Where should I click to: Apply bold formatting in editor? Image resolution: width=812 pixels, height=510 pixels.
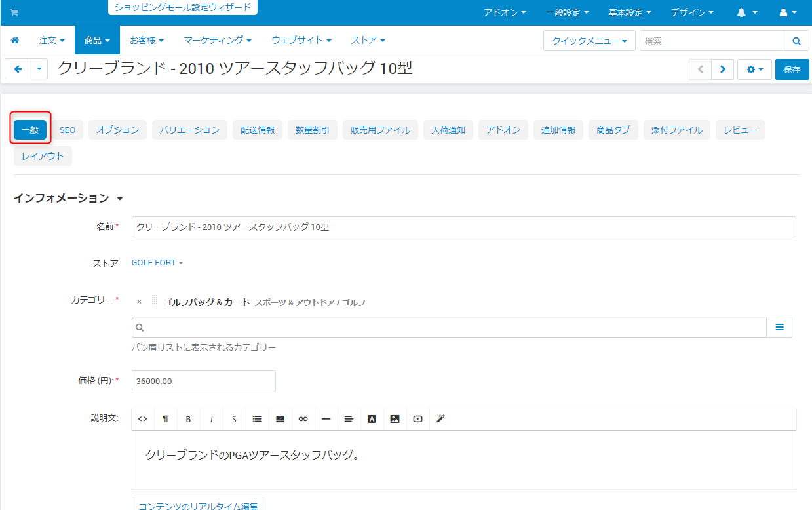click(188, 419)
